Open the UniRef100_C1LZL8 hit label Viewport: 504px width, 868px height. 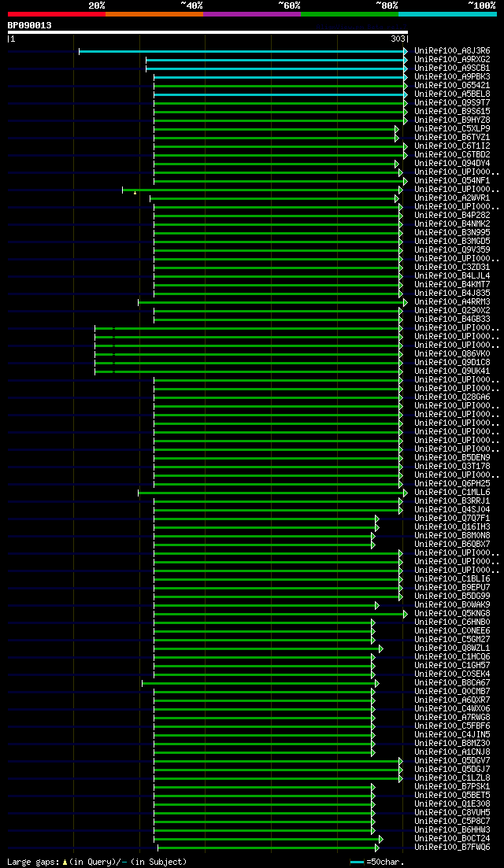coord(452,779)
